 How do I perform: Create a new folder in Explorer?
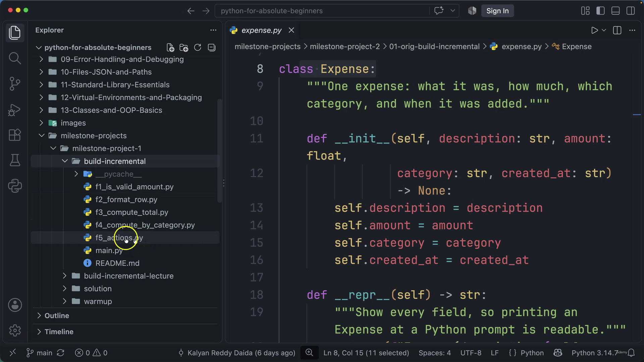click(184, 48)
